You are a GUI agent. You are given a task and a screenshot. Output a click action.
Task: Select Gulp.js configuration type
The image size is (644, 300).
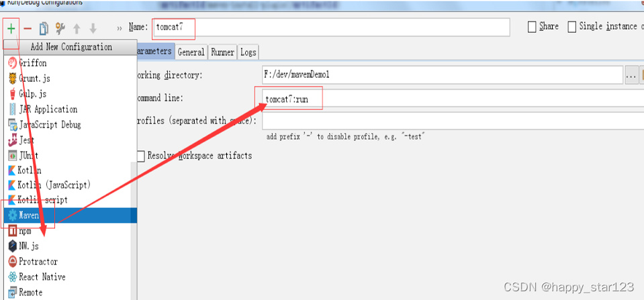(x=70, y=93)
